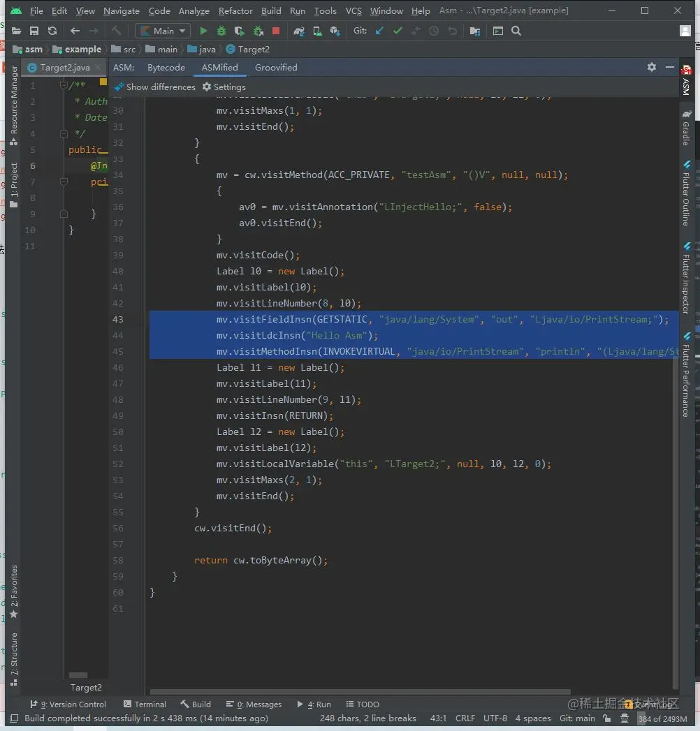Open the SDK Manager icon

(x=335, y=31)
